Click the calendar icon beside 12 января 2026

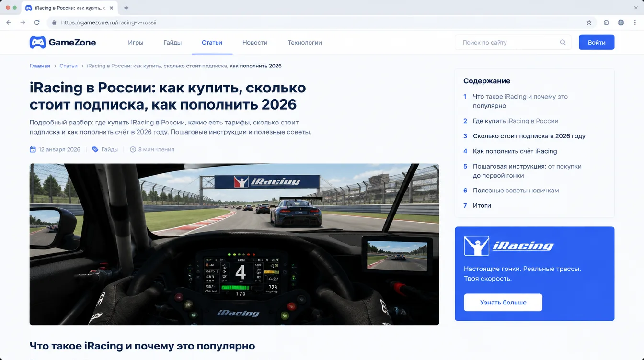click(33, 149)
